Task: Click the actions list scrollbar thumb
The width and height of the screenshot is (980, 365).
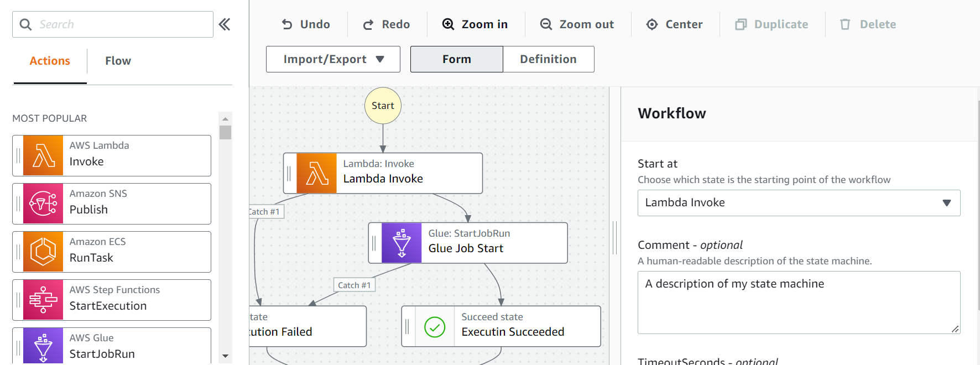Action: (x=225, y=133)
